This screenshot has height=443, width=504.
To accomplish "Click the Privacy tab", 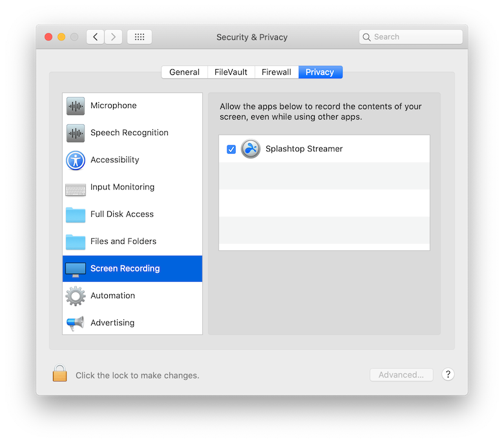I will pyautogui.click(x=320, y=72).
